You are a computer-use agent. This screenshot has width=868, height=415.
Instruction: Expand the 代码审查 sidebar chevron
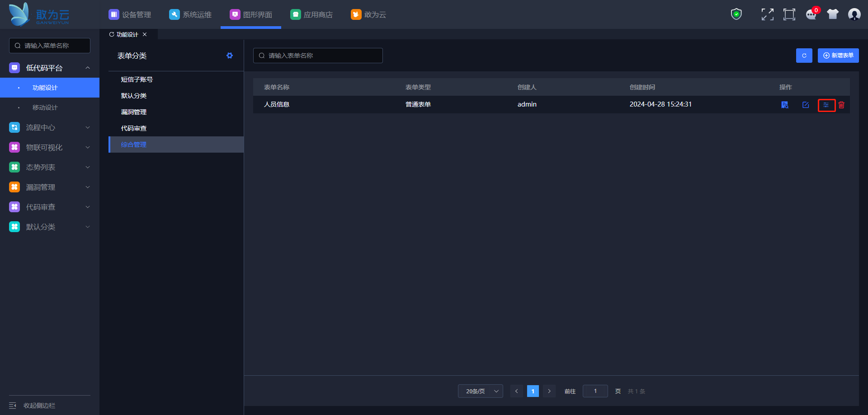point(88,207)
